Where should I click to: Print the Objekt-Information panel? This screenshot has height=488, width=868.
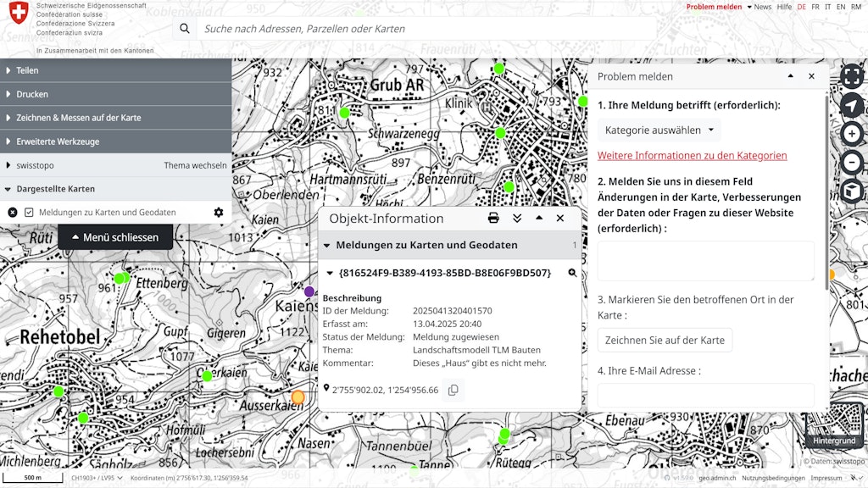pyautogui.click(x=493, y=218)
